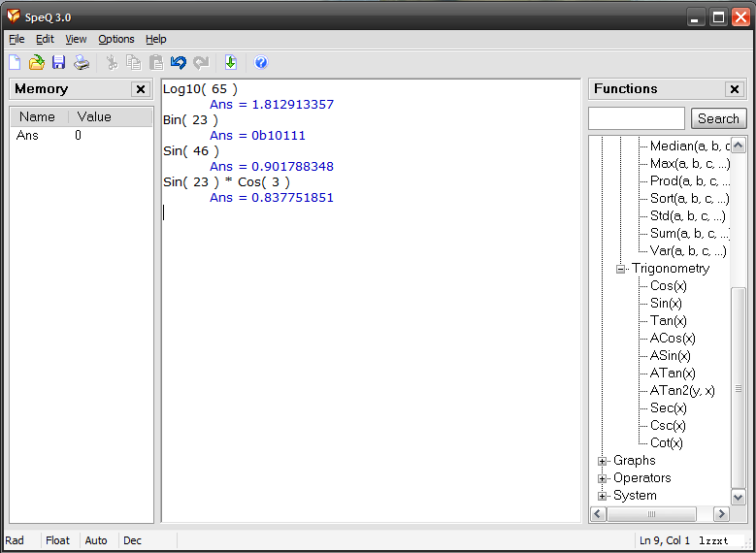Toggle the Float mode in status bar
756x553 pixels.
coord(58,541)
